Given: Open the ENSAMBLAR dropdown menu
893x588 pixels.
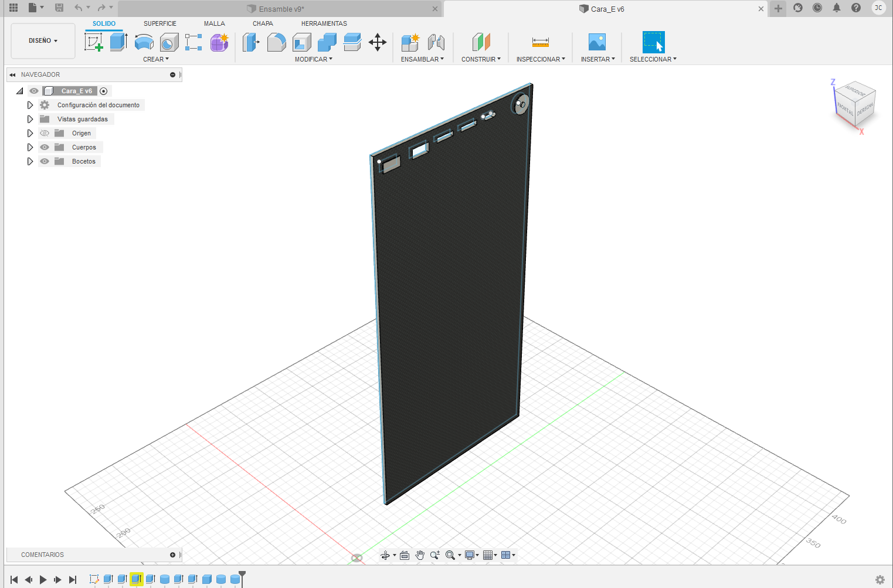Looking at the screenshot, I should click(x=422, y=59).
